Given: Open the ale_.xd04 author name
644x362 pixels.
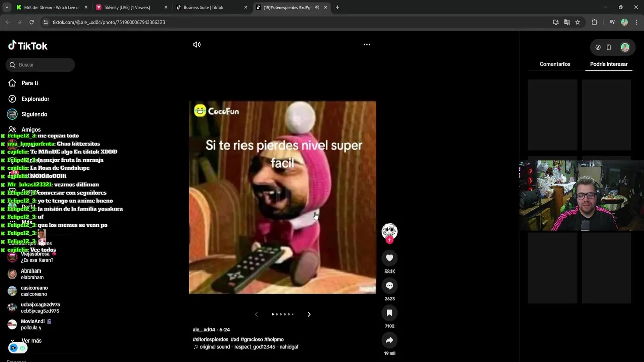Looking at the screenshot, I should (x=204, y=330).
